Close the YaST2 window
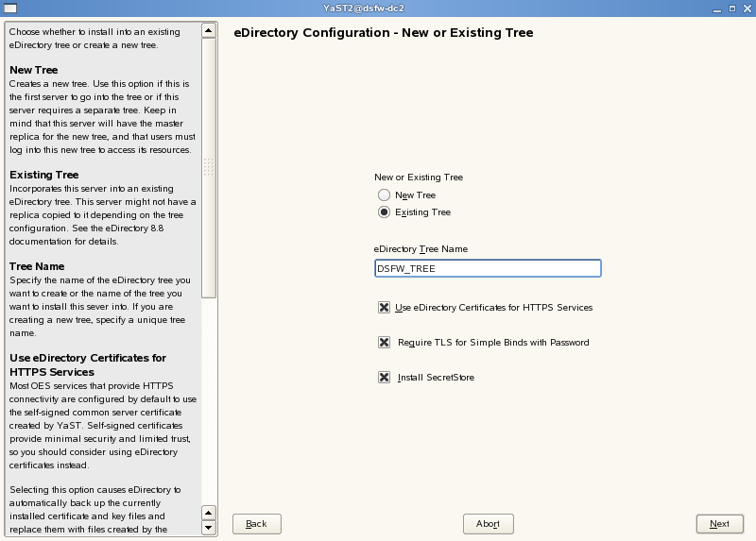 click(746, 8)
